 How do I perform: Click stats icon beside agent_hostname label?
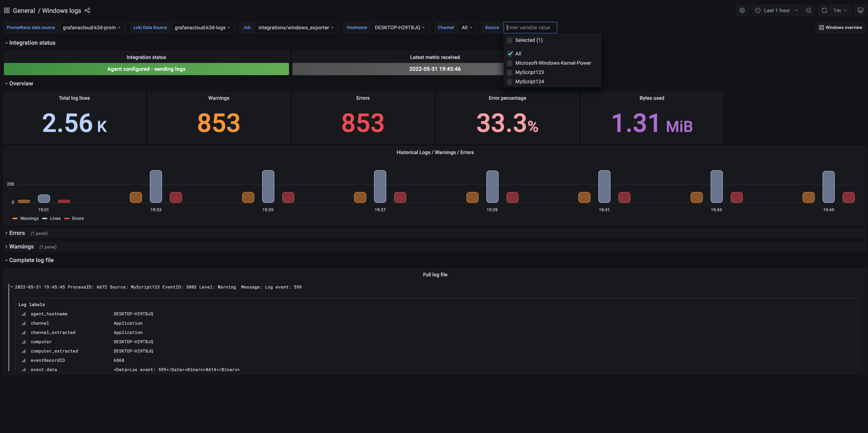(23, 314)
